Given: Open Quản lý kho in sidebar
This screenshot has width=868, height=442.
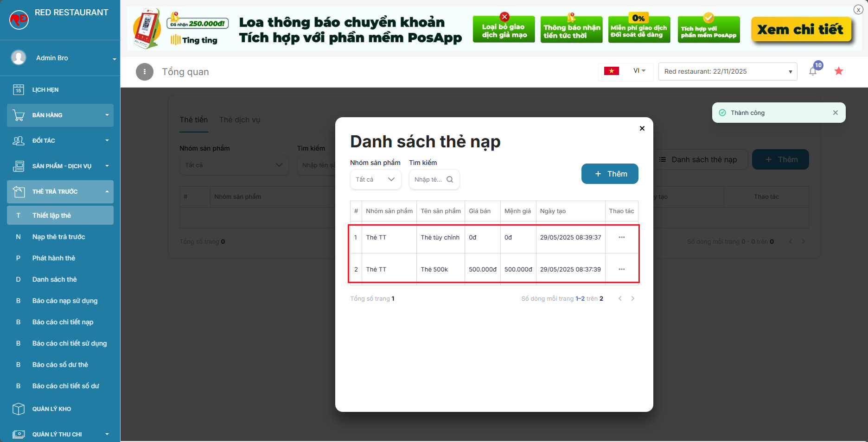Looking at the screenshot, I should (x=51, y=409).
